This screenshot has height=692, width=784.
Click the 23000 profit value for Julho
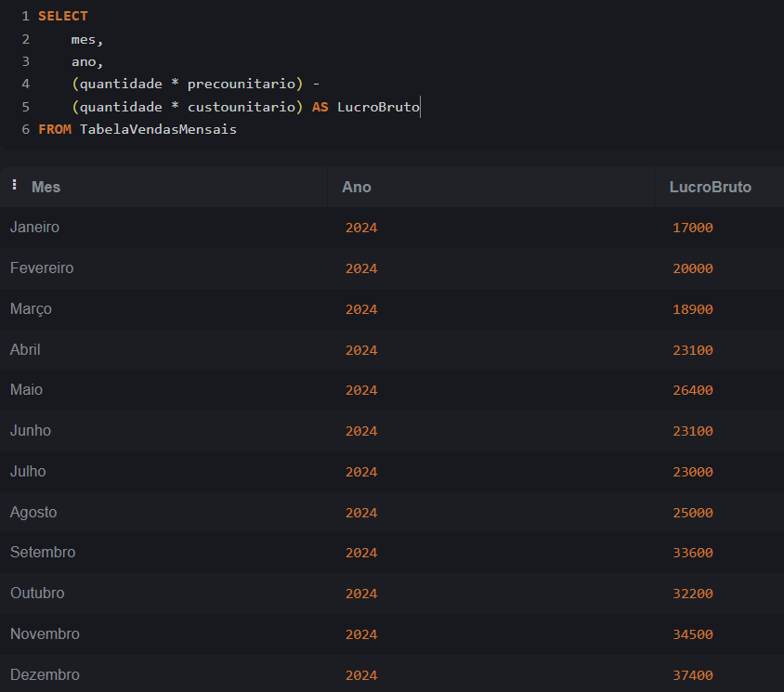[x=692, y=473]
